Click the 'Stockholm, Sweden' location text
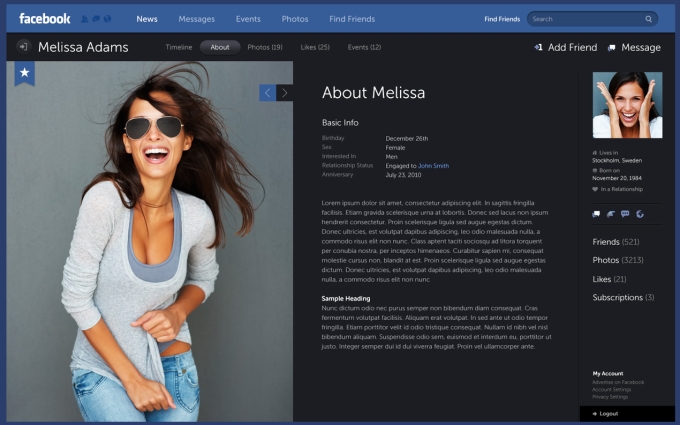 tap(617, 160)
